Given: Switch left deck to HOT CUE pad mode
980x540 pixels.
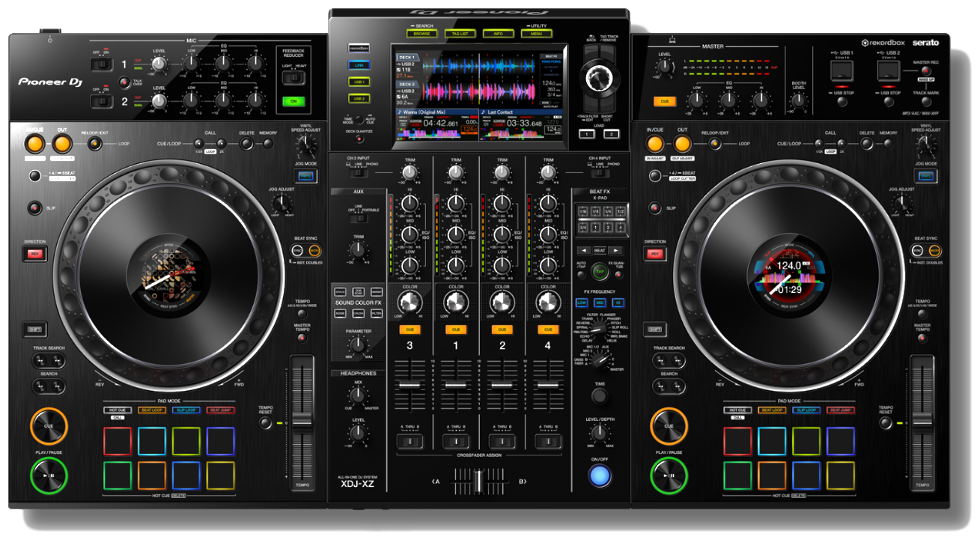Looking at the screenshot, I should pos(116,410).
